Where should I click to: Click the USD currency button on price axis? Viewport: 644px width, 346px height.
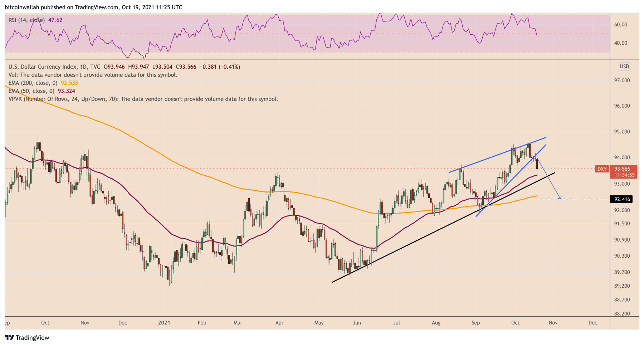624,67
